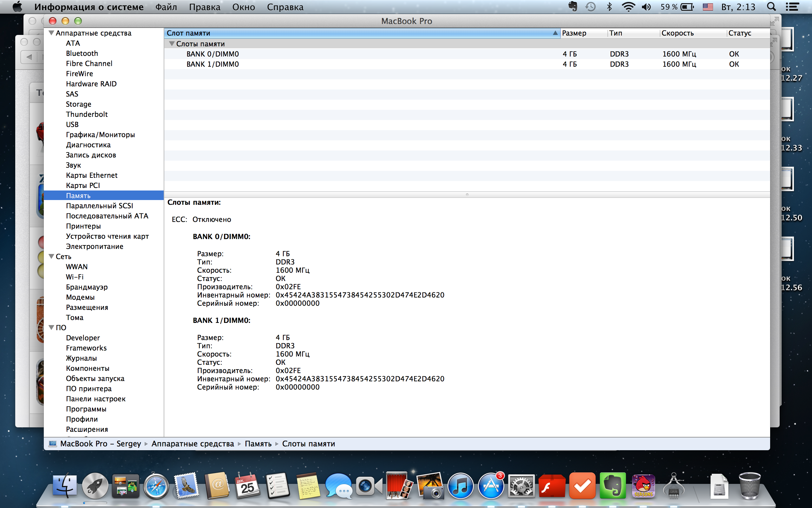812x508 pixels.
Task: Open the Apple menu
Action: click(17, 7)
